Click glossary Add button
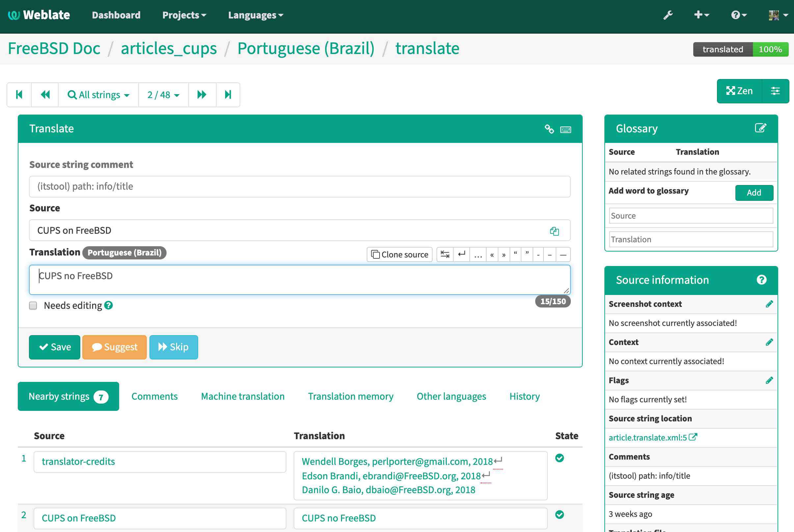Screen dimensions: 794x532 point(754,193)
